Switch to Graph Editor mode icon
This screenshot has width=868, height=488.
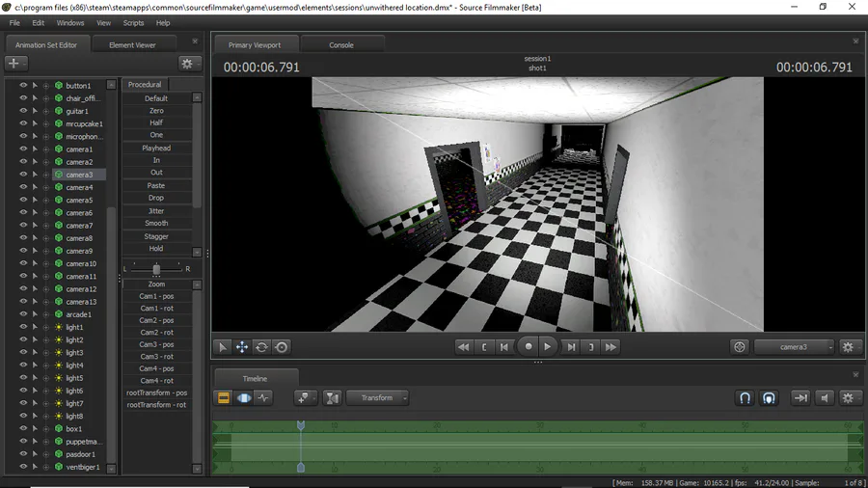263,397
